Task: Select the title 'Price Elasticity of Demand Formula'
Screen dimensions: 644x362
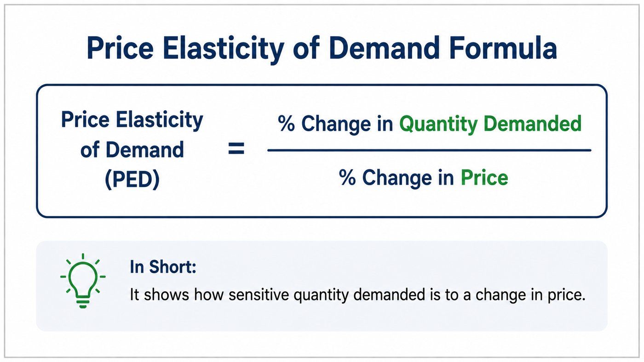Action: click(322, 49)
